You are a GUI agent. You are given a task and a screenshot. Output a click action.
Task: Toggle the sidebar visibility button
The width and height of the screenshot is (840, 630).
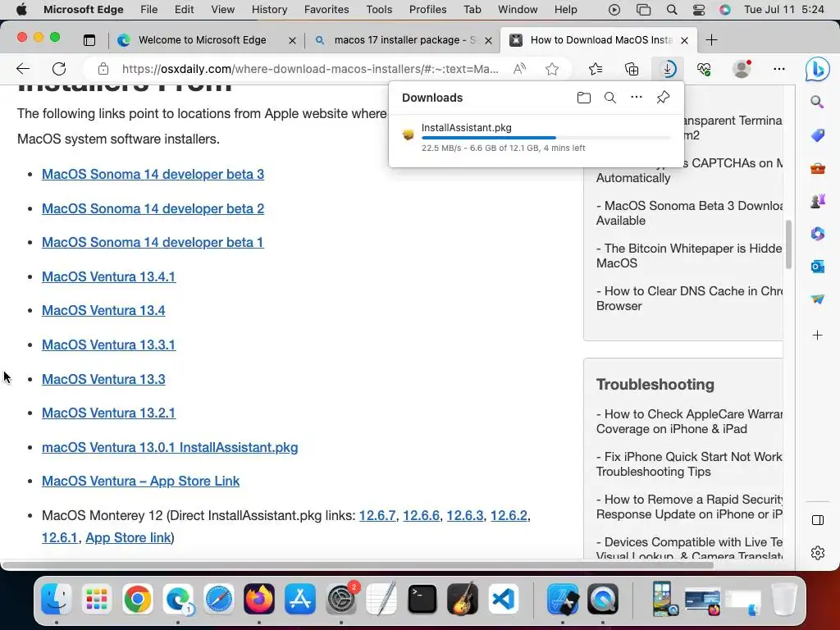pyautogui.click(x=818, y=520)
